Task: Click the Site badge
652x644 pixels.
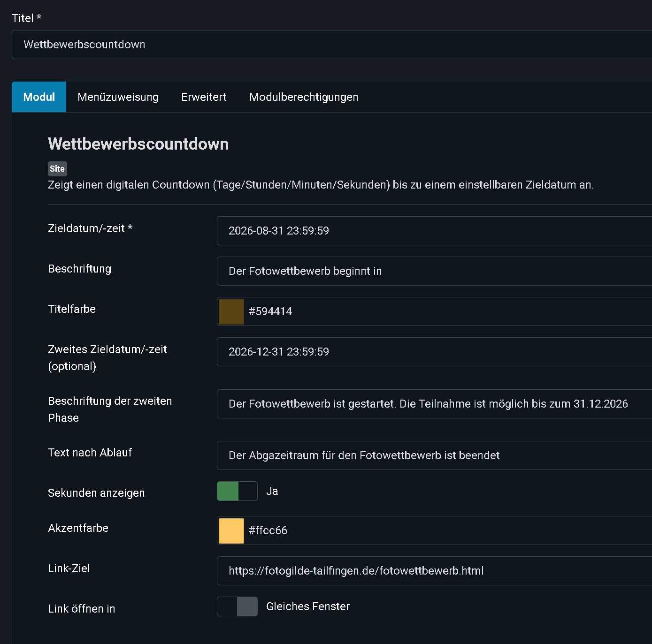Action: [x=57, y=169]
